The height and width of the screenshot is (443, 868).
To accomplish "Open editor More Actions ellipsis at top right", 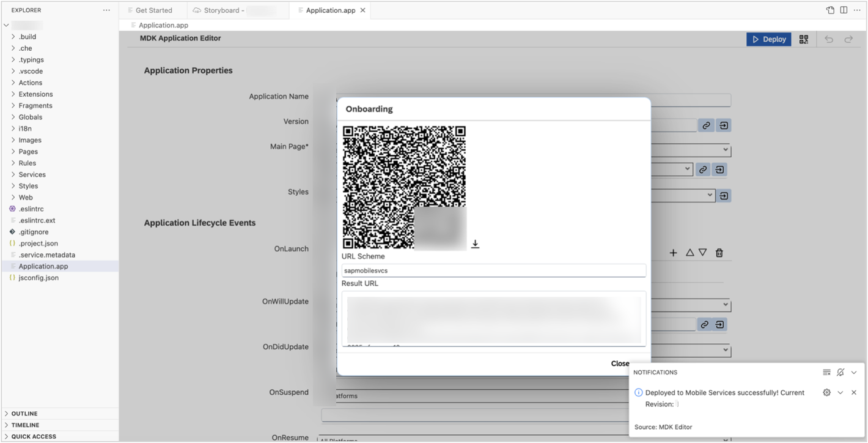I will (x=857, y=10).
